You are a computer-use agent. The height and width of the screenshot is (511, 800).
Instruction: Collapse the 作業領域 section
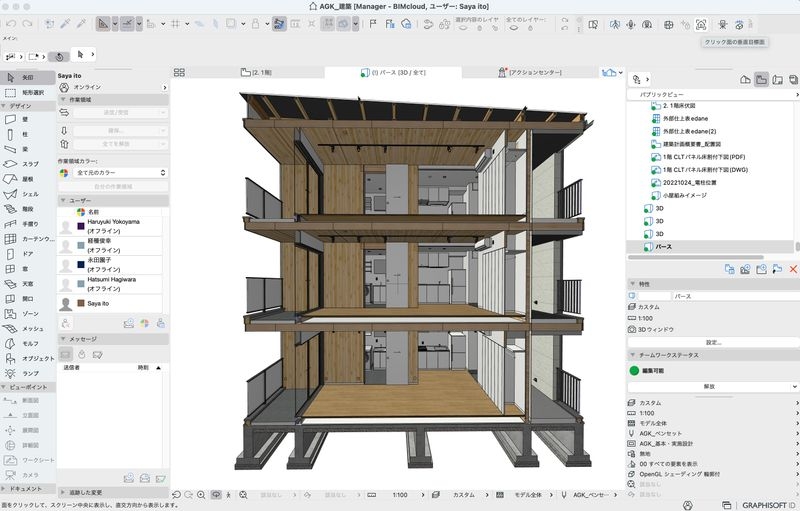(x=63, y=99)
